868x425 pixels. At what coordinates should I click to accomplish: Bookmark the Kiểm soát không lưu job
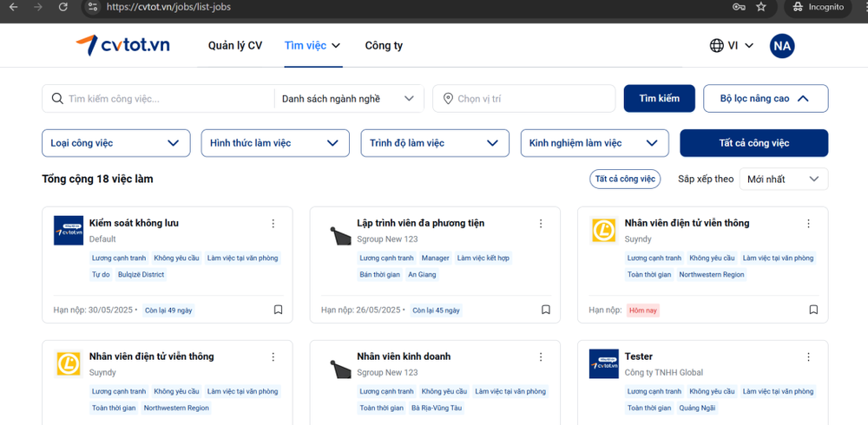click(278, 310)
